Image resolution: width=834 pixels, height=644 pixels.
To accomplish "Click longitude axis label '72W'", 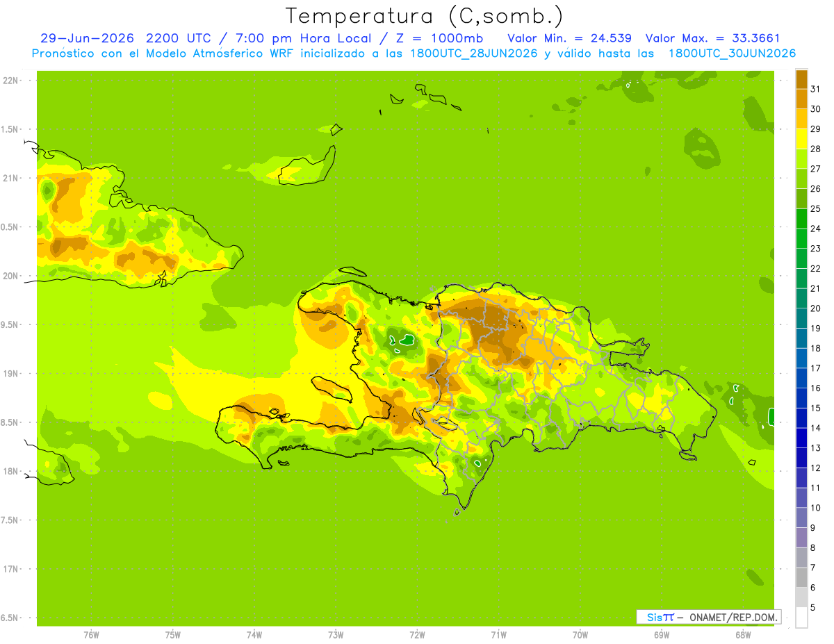I will (417, 635).
